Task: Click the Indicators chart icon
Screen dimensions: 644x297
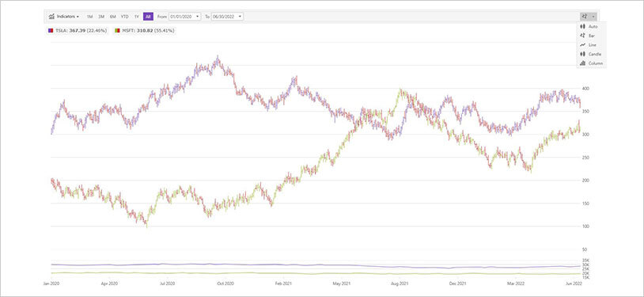Action: pos(51,17)
